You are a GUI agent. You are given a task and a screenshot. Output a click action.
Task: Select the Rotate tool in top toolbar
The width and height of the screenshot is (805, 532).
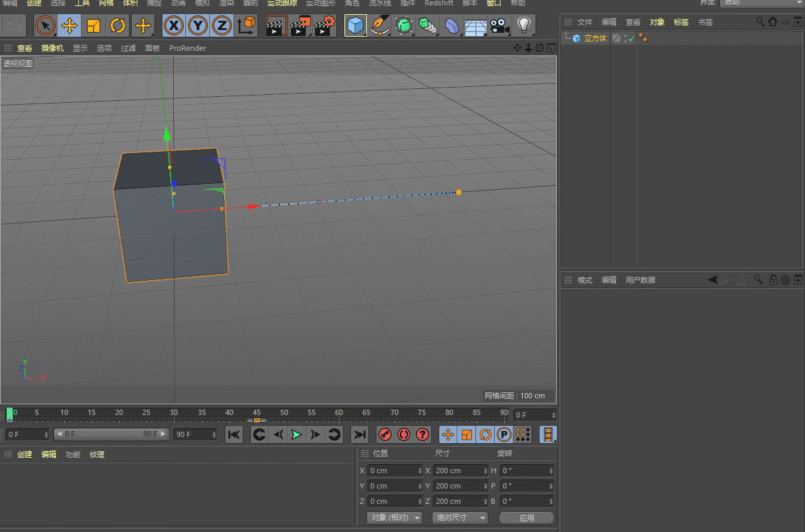click(118, 26)
